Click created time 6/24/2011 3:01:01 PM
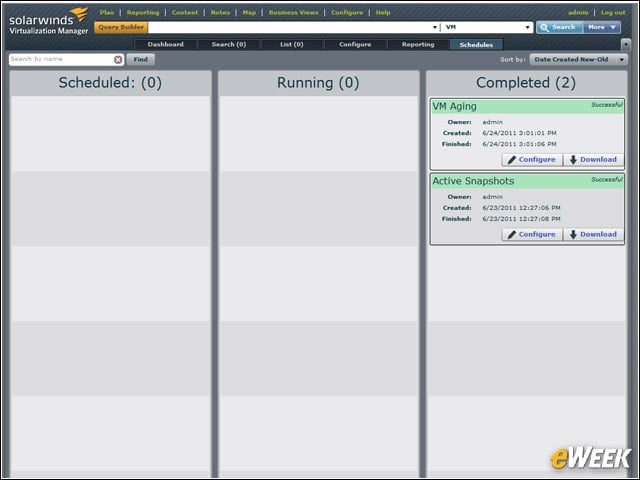Image resolution: width=640 pixels, height=480 pixels. pos(519,133)
